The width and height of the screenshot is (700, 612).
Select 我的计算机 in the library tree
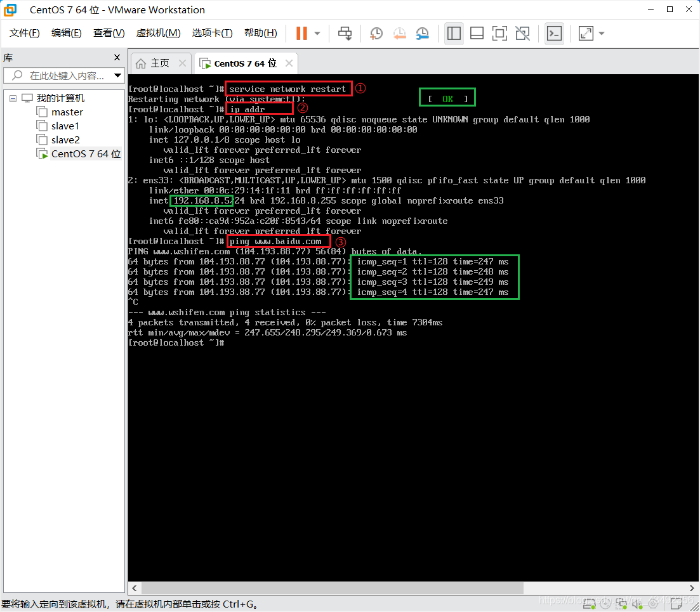[60, 98]
